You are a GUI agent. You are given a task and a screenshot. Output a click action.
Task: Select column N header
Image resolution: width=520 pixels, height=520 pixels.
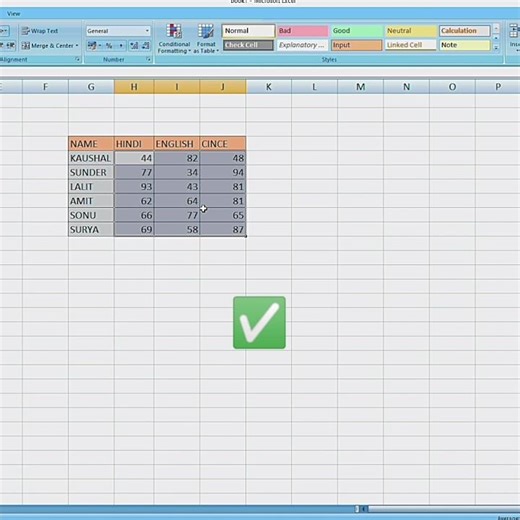click(406, 87)
